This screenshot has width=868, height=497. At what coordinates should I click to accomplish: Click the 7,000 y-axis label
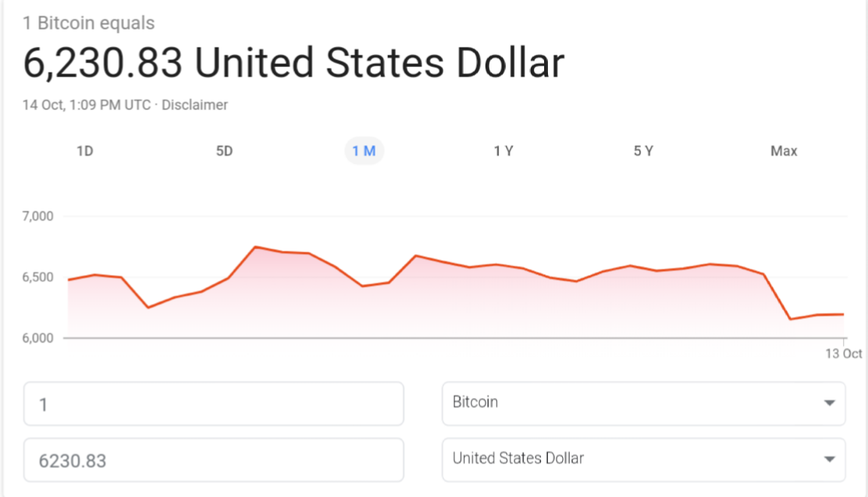pos(37,216)
